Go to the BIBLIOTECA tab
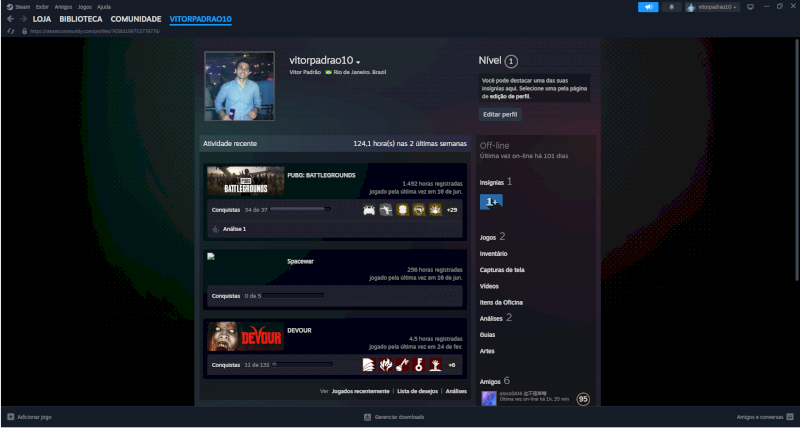 81,19
